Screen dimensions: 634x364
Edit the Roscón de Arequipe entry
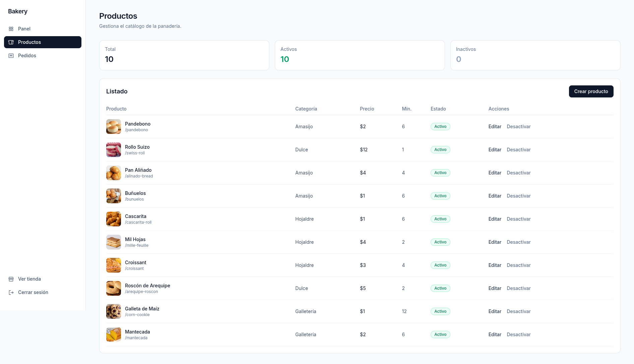point(495,288)
